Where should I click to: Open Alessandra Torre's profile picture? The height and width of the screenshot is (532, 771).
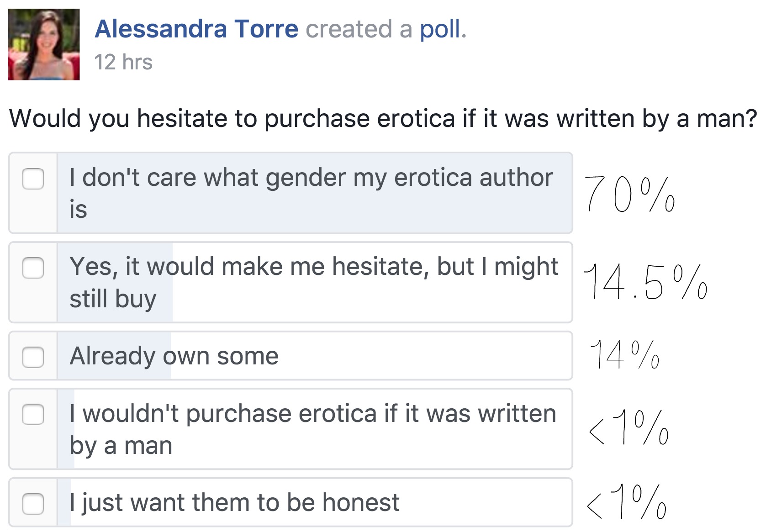tap(44, 44)
